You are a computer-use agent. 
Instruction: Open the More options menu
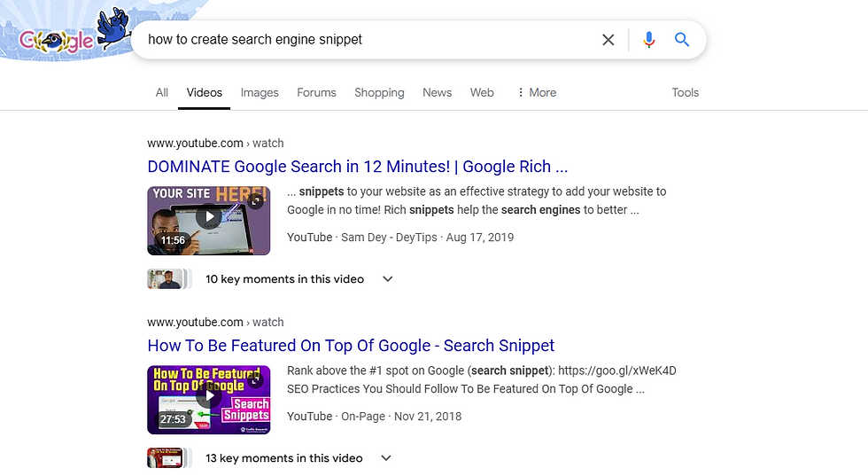point(537,92)
